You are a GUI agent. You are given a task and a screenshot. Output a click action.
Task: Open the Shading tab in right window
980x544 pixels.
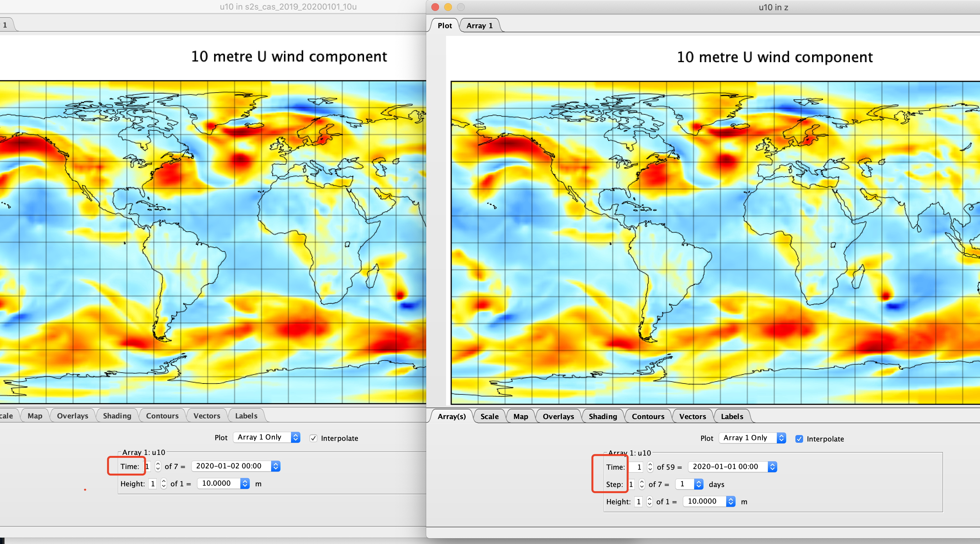[x=602, y=416]
